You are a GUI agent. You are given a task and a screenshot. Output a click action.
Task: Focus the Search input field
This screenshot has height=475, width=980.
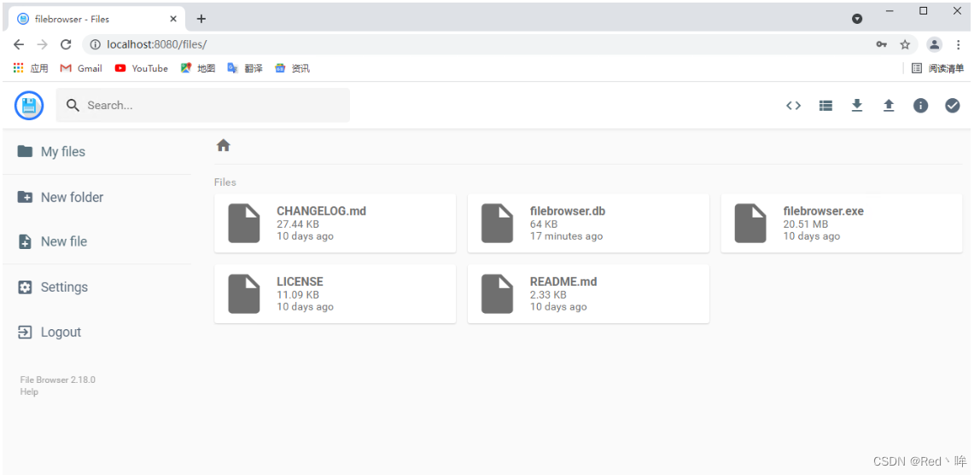point(203,105)
